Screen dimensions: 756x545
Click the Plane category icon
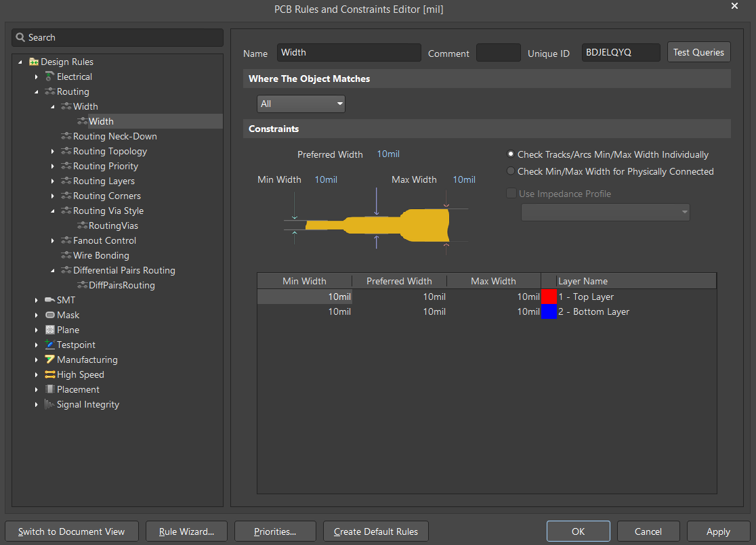point(49,330)
